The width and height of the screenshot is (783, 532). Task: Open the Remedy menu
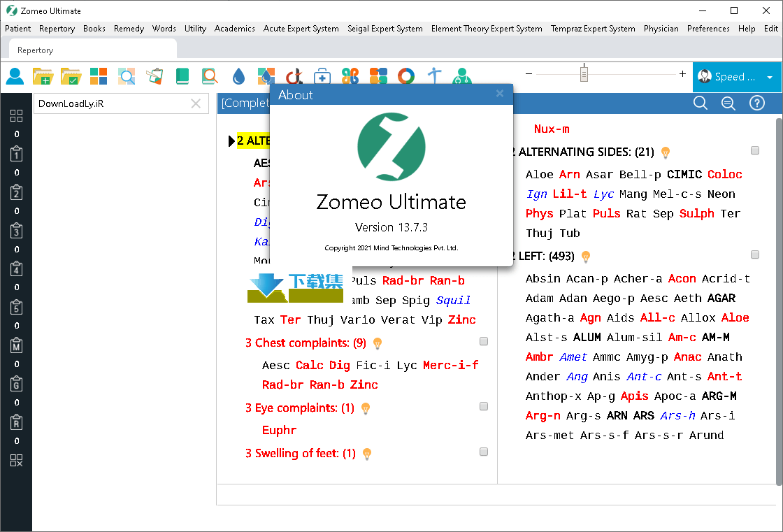point(129,29)
